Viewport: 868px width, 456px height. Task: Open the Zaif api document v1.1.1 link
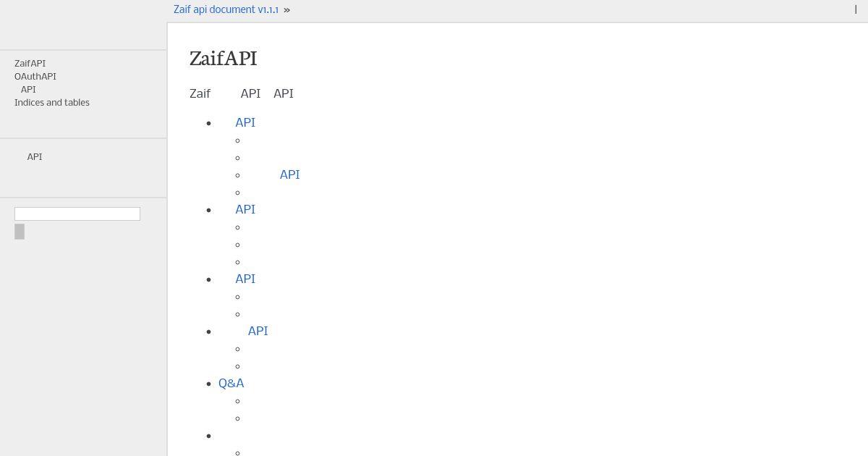coord(226,10)
